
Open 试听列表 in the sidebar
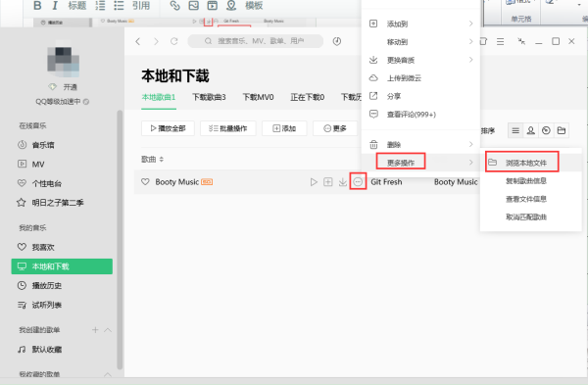pyautogui.click(x=39, y=305)
